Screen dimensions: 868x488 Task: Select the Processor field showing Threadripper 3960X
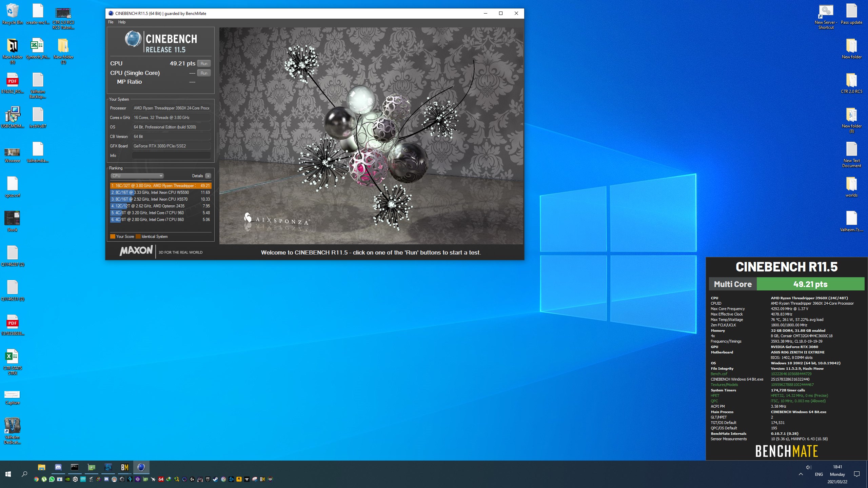click(171, 108)
